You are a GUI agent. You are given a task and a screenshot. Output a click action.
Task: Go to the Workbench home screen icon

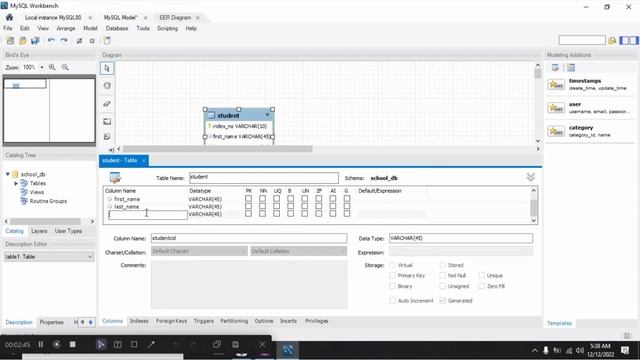coord(9,17)
